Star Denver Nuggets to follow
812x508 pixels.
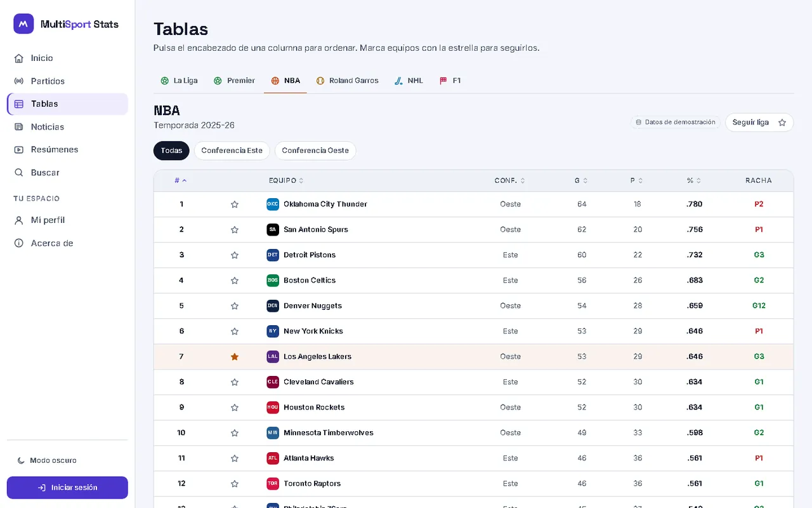click(235, 306)
